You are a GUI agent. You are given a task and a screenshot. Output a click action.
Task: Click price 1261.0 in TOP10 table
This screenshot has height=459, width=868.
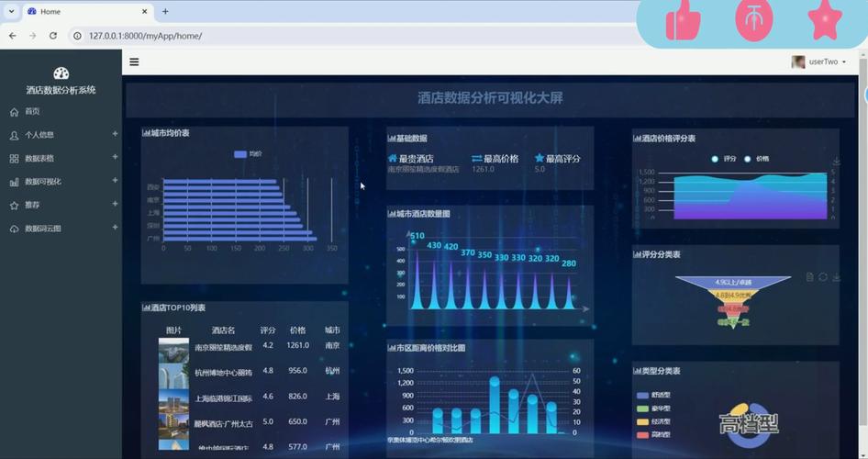[298, 345]
